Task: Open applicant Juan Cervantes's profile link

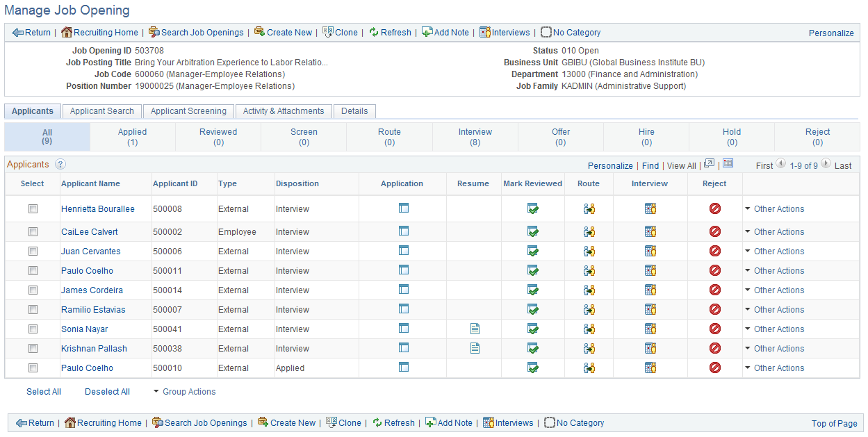Action: point(90,251)
